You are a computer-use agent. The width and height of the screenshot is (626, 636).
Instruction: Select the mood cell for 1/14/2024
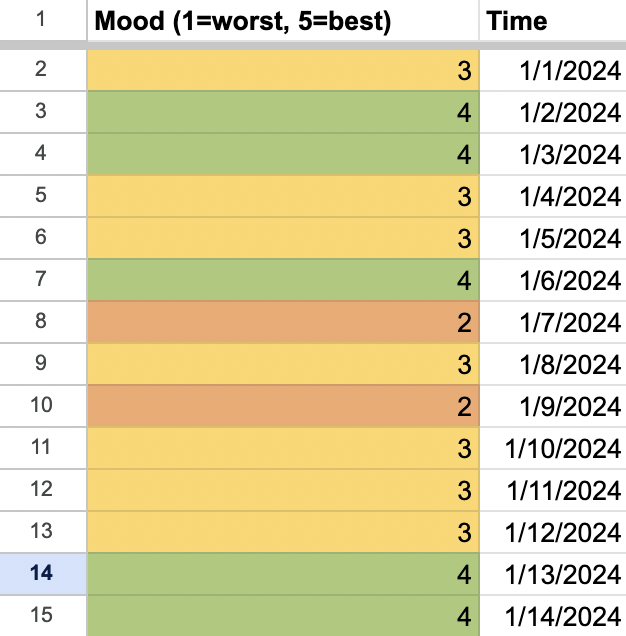(x=282, y=614)
